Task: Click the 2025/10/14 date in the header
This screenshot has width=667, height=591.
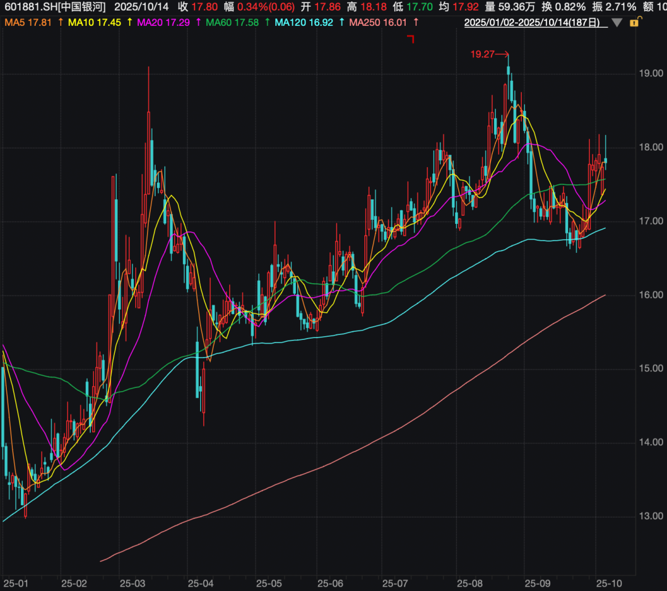Action: (x=141, y=6)
